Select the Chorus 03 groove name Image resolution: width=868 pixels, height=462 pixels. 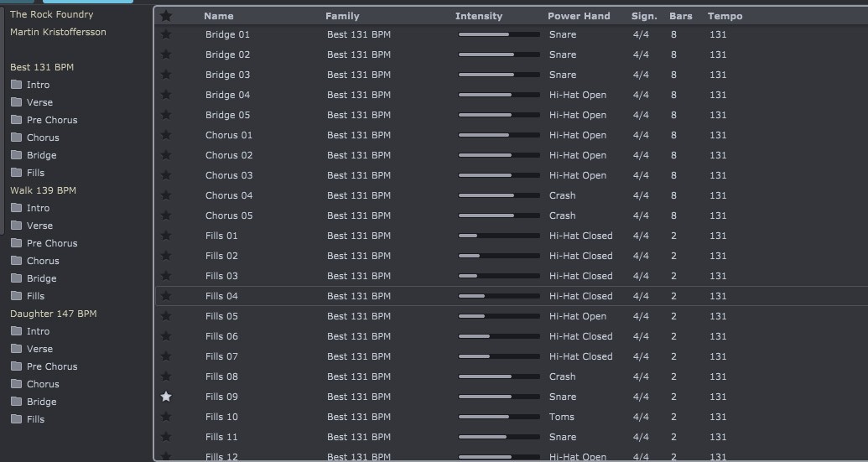tap(229, 175)
